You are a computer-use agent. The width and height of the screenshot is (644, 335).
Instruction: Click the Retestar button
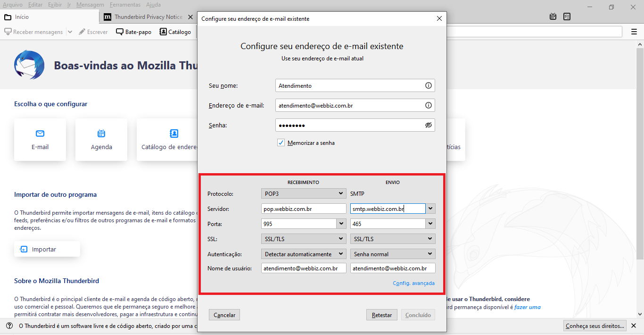tap(381, 315)
